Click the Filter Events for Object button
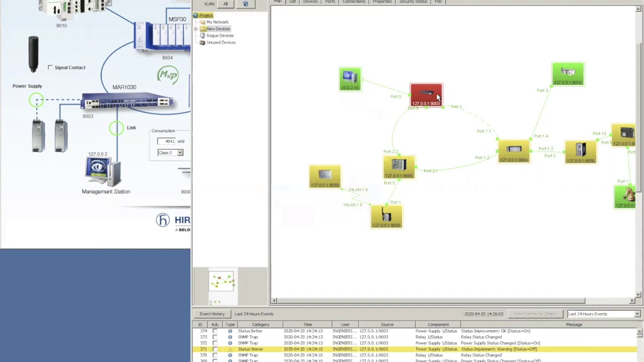The width and height of the screenshot is (644, 362). tap(535, 314)
